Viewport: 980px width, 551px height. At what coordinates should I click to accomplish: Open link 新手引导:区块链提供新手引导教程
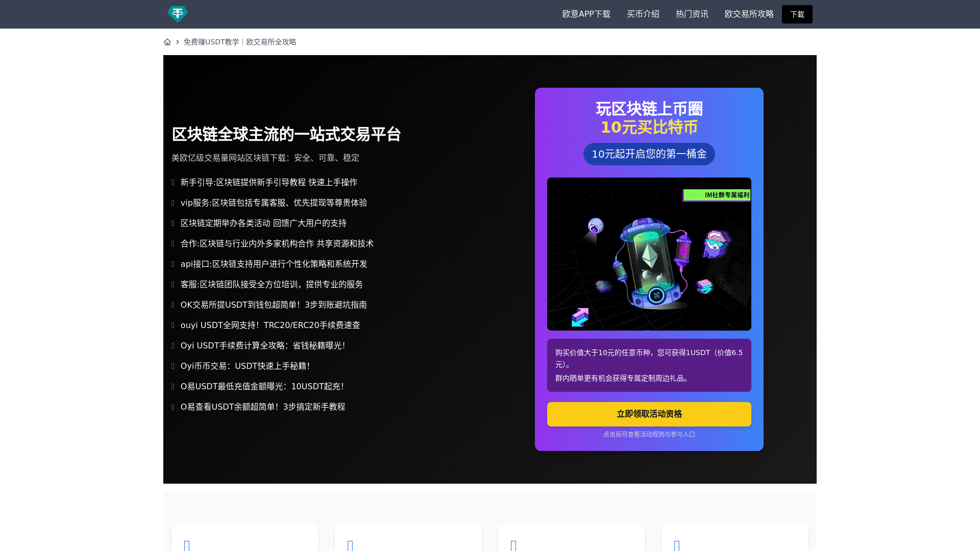(x=269, y=183)
